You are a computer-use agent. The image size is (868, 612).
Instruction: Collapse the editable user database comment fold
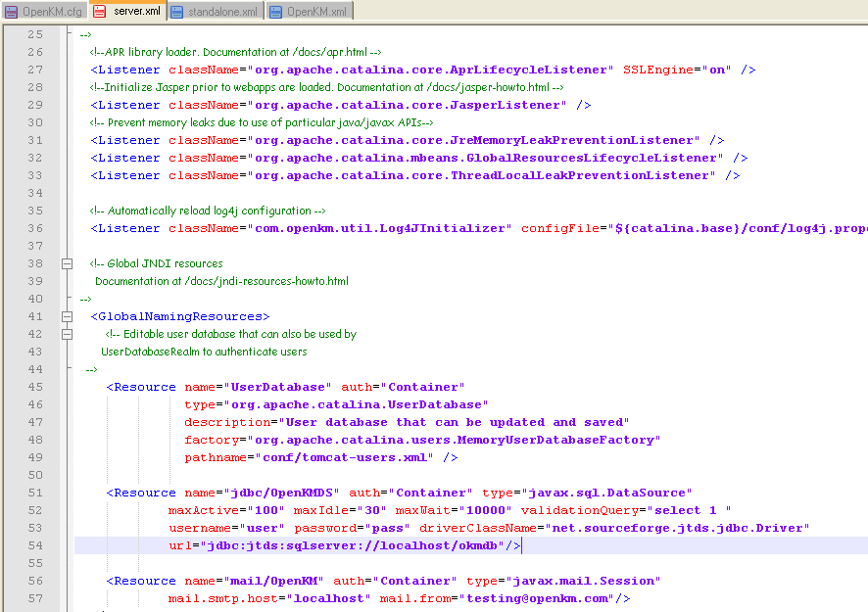coord(66,334)
